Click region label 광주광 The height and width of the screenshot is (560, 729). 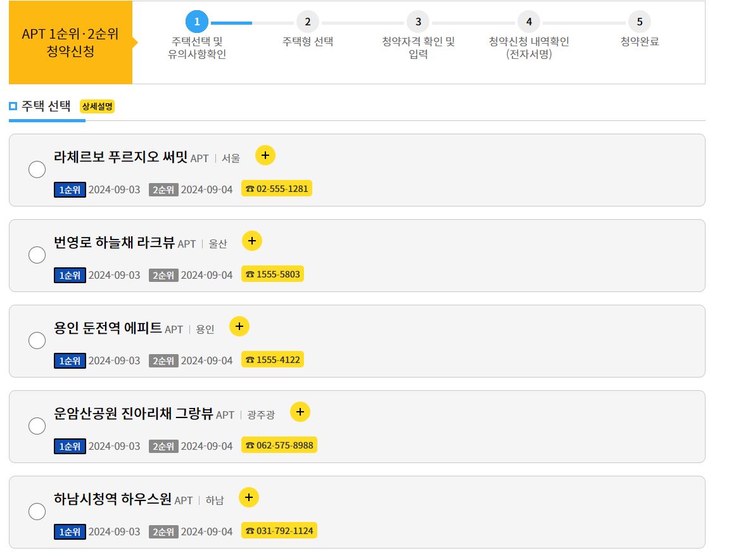261,415
